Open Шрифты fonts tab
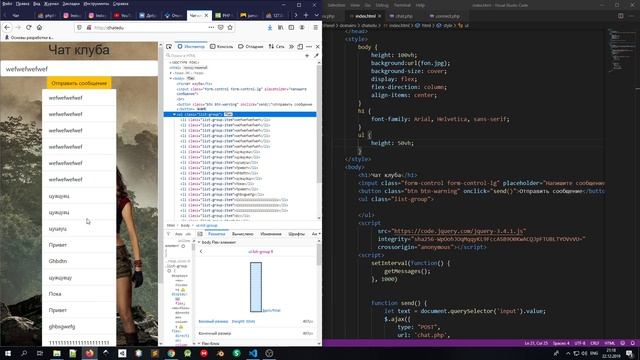This screenshot has height=360, width=640. (296, 234)
